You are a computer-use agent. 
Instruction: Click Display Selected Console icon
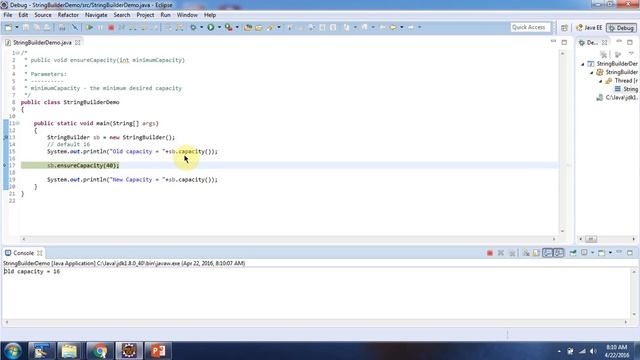[584, 253]
